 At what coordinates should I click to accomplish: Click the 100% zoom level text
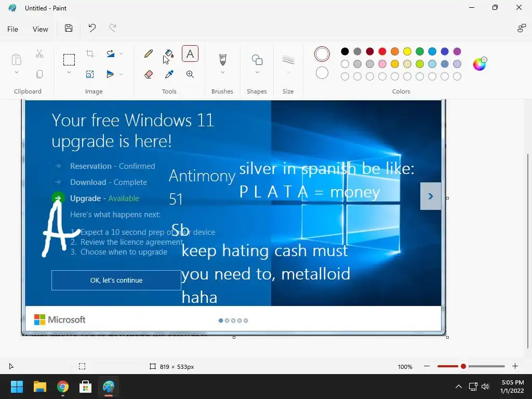click(x=405, y=367)
